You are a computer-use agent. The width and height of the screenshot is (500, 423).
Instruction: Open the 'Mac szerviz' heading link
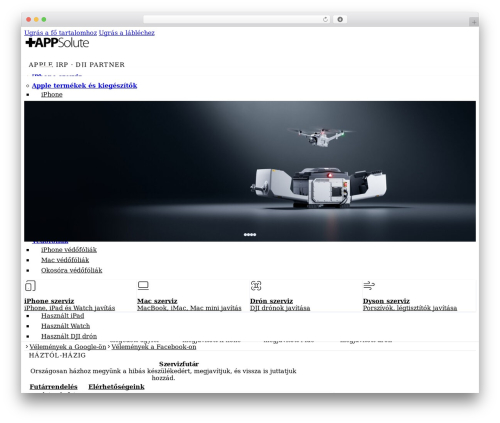[x=157, y=301]
